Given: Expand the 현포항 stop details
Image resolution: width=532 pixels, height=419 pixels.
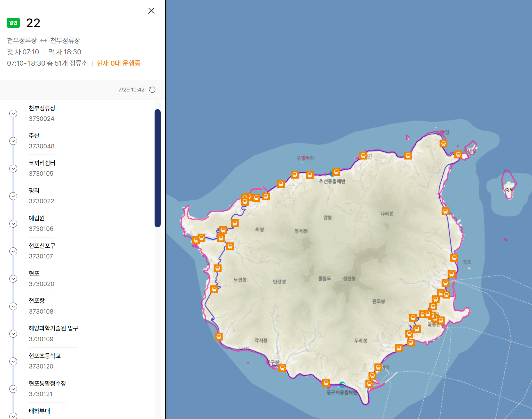Looking at the screenshot, I should 13,306.
